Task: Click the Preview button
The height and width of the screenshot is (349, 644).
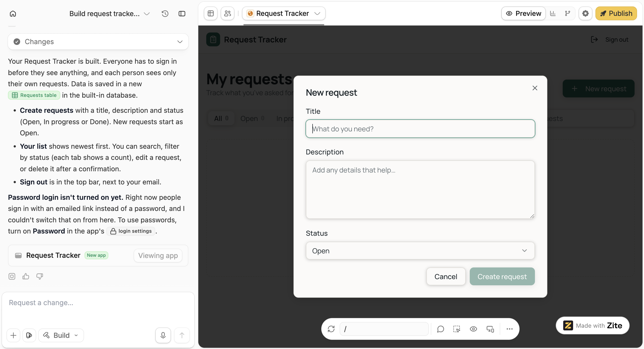Action: (523, 13)
